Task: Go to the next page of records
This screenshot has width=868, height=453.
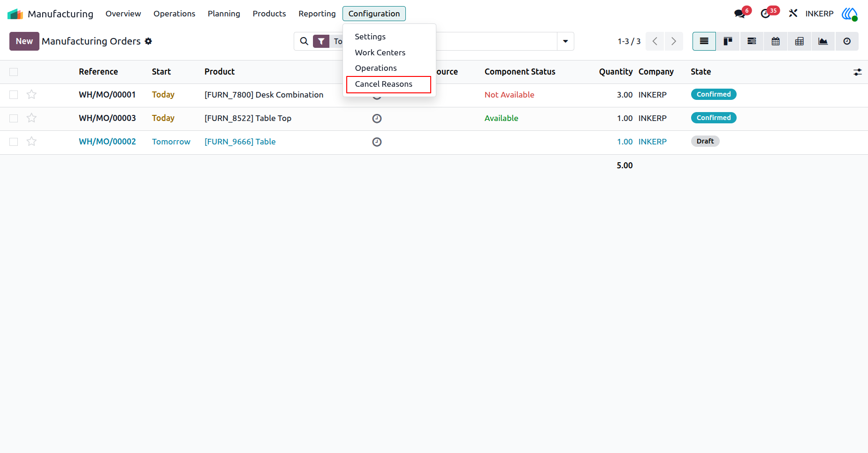Action: pos(674,41)
